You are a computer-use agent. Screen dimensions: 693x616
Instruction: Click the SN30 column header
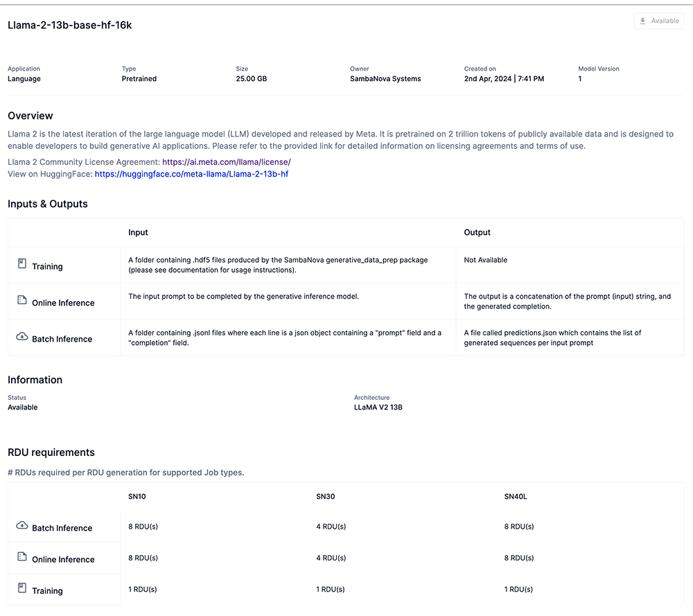[x=326, y=497]
